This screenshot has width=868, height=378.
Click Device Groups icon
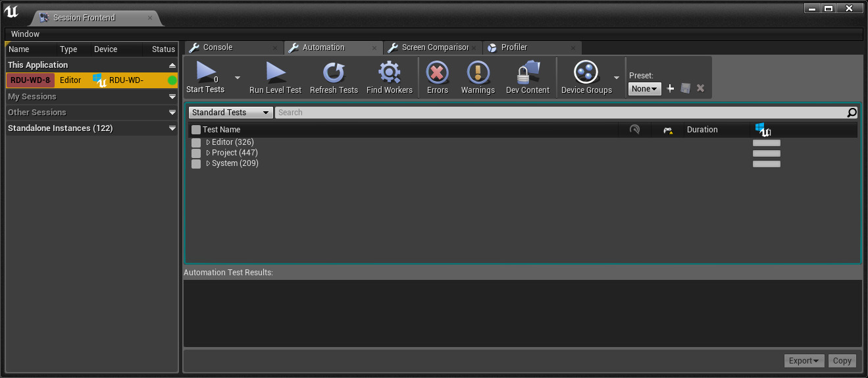click(586, 72)
